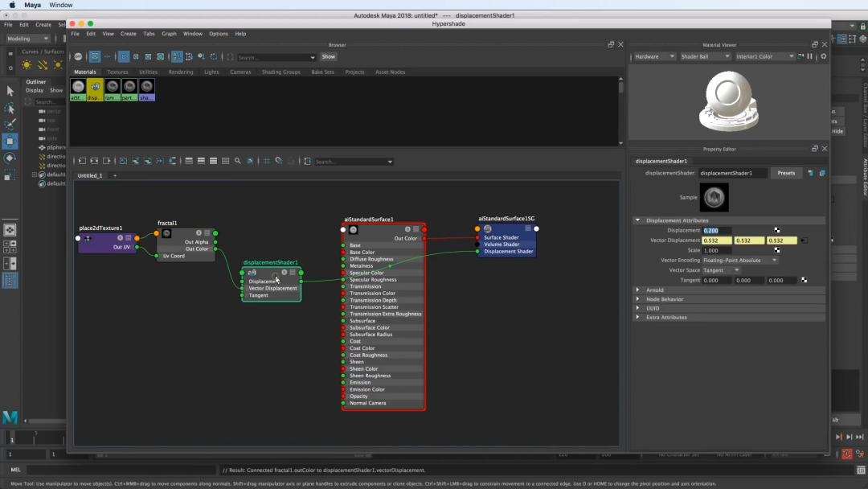868x489 pixels.
Task: Open Vector Space Tangent dropdown
Action: point(721,270)
